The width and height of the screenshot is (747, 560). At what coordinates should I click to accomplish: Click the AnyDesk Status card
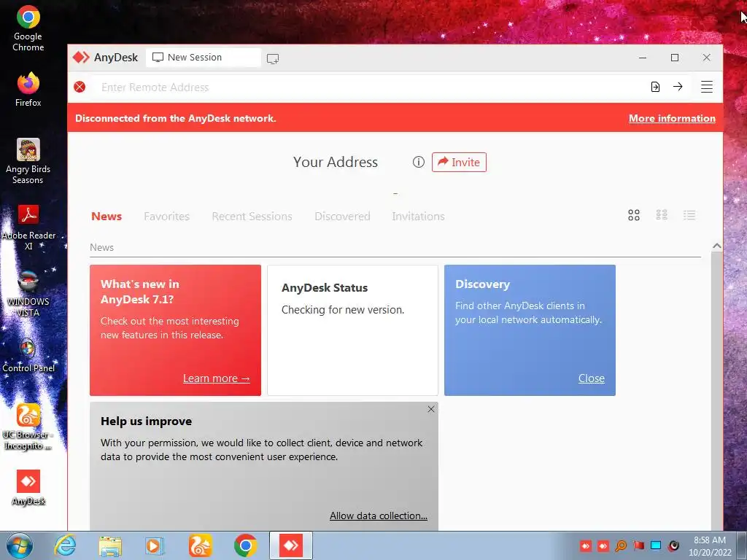352,330
